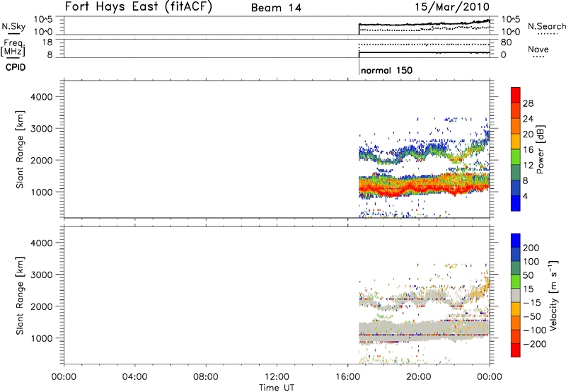This screenshot has width=566, height=392.
Task: Click the 'Power [dB]' colorbar label
Action: coord(541,149)
